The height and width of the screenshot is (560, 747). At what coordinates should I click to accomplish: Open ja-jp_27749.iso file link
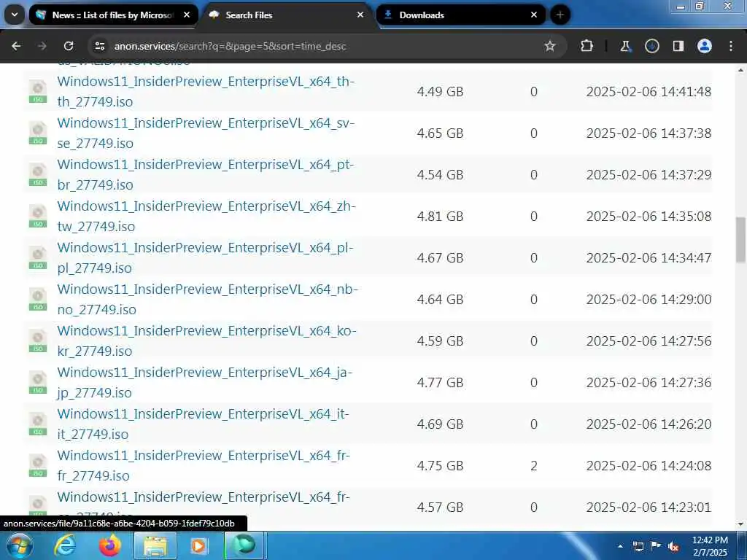(x=205, y=382)
